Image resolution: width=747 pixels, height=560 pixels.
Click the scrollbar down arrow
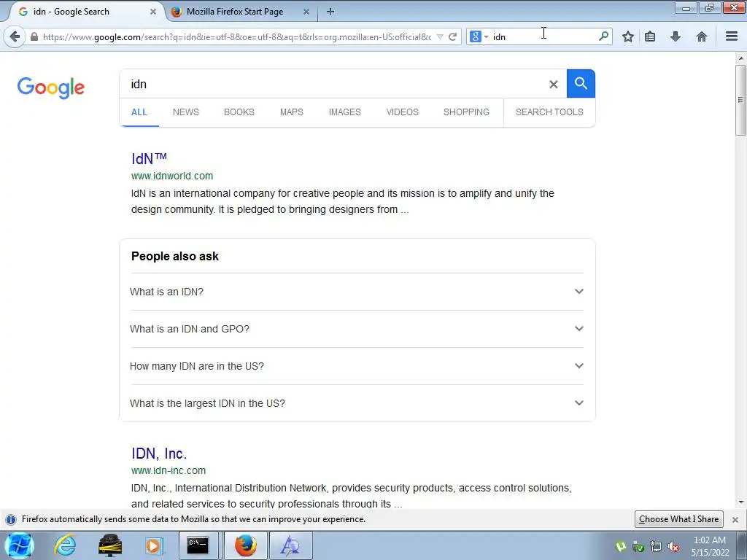(x=741, y=502)
